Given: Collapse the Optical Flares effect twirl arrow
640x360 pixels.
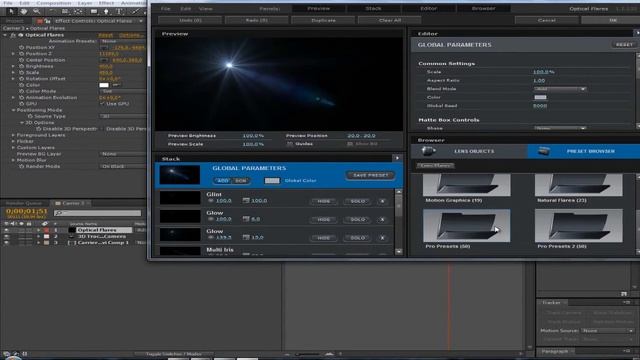Looking at the screenshot, I should coord(5,35).
